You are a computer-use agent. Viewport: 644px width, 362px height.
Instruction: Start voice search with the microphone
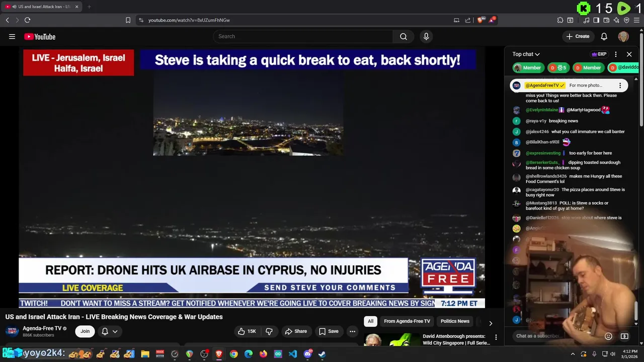(426, 36)
